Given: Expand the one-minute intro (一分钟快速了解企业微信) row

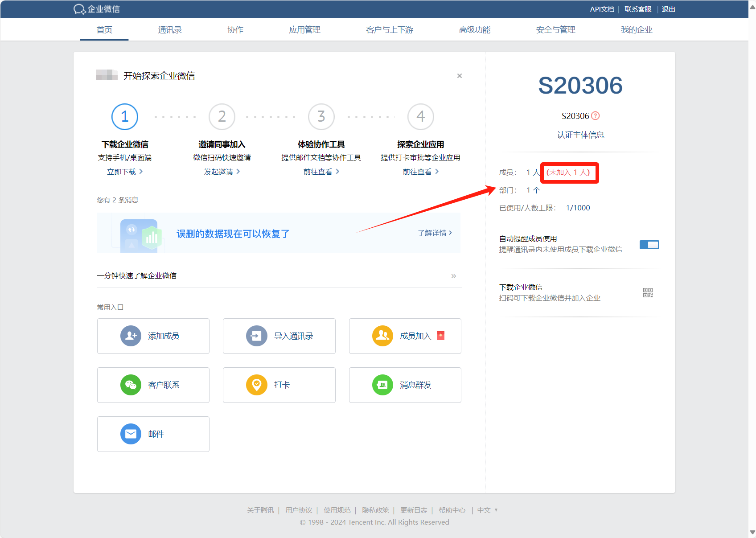Looking at the screenshot, I should [453, 276].
